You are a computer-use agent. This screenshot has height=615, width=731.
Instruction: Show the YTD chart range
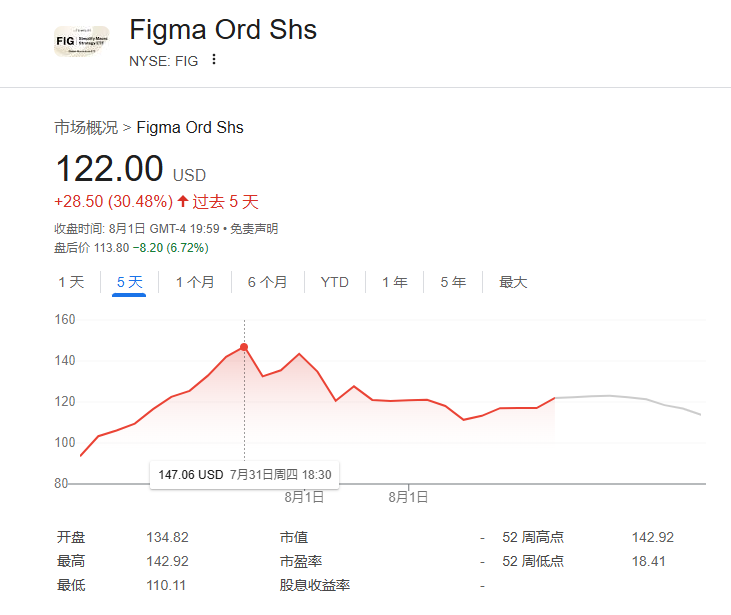(x=334, y=282)
